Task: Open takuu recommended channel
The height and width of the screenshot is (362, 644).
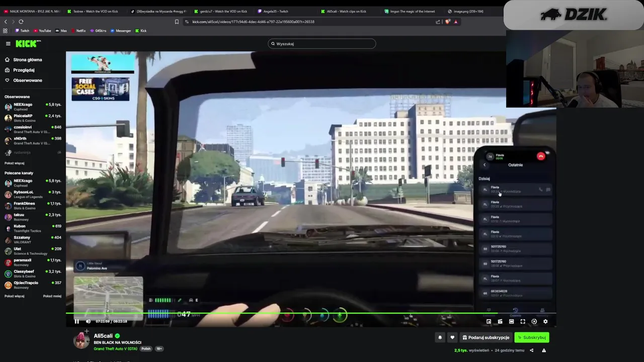Action: coord(33,217)
